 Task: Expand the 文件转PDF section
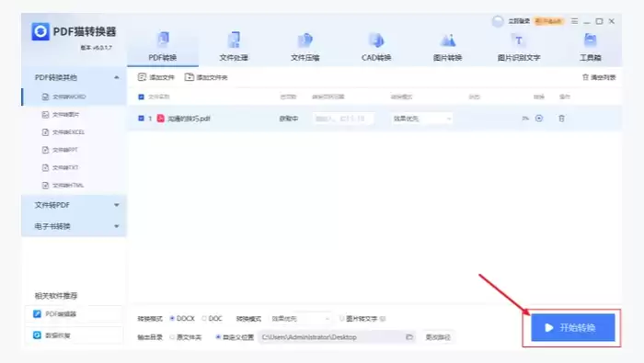point(74,205)
